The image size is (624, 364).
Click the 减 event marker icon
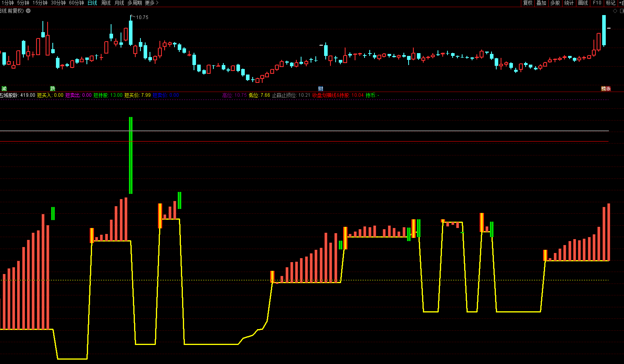tap(4, 88)
